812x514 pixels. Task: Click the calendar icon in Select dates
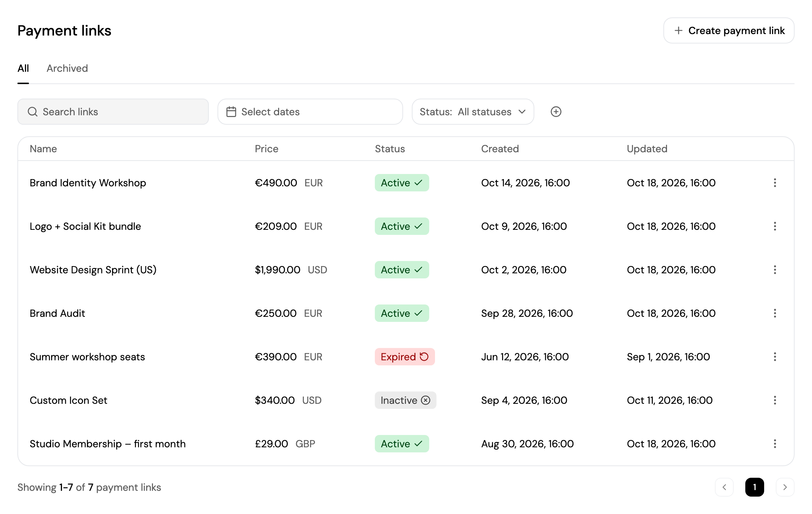(x=231, y=112)
